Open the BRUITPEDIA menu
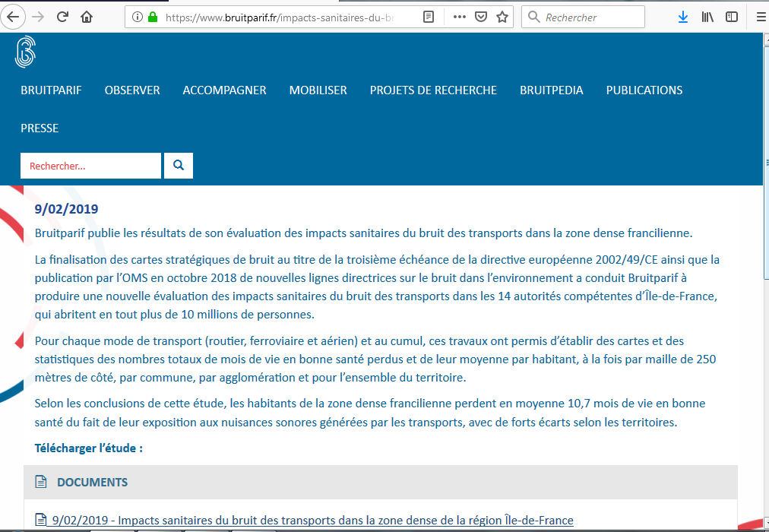 pyautogui.click(x=552, y=90)
